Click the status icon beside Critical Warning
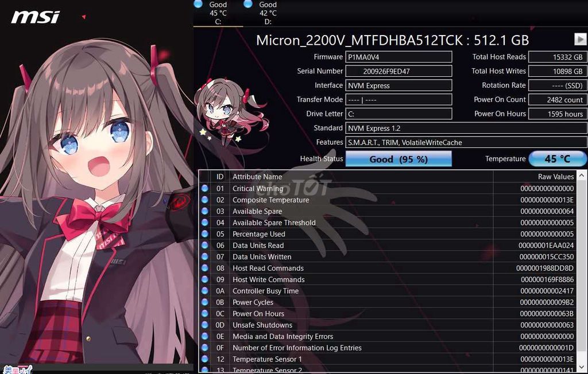This screenshot has width=588, height=374. pos(205,188)
